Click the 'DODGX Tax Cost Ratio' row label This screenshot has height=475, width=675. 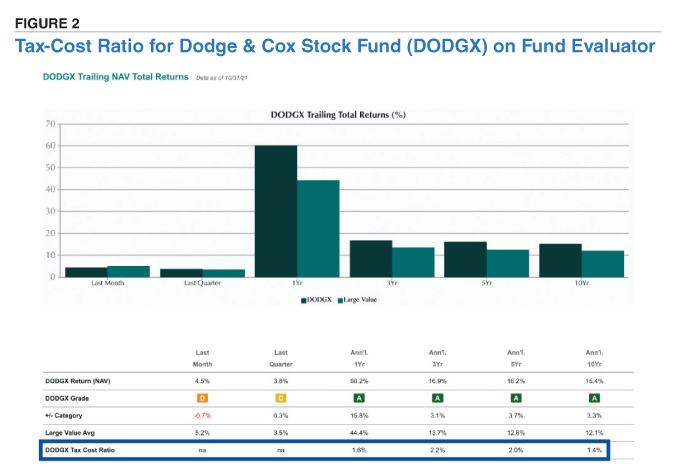click(80, 450)
